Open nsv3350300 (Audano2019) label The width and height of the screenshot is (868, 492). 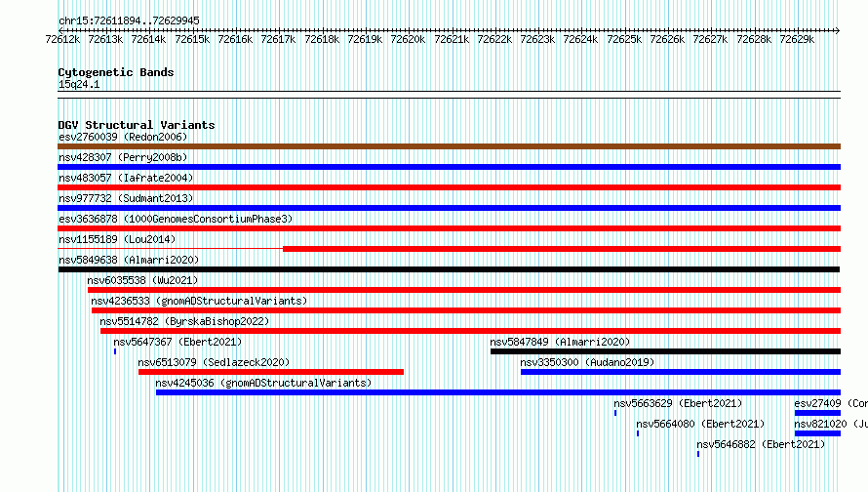coord(587,362)
